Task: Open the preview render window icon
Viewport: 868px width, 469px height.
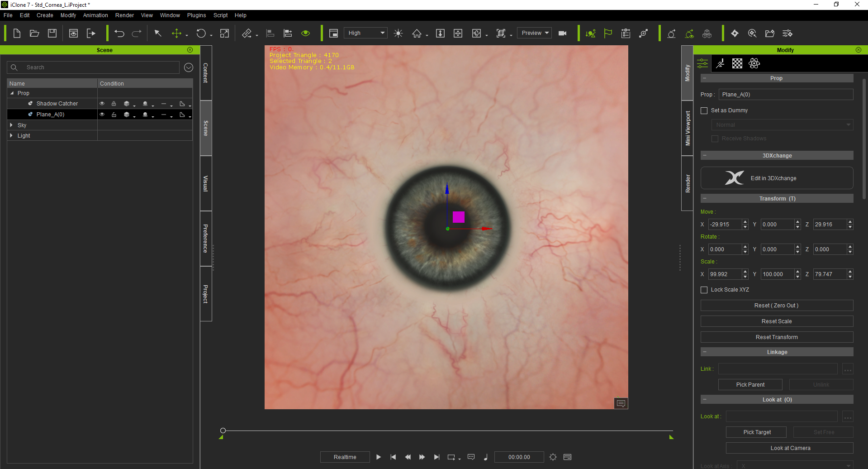Action: (73, 33)
